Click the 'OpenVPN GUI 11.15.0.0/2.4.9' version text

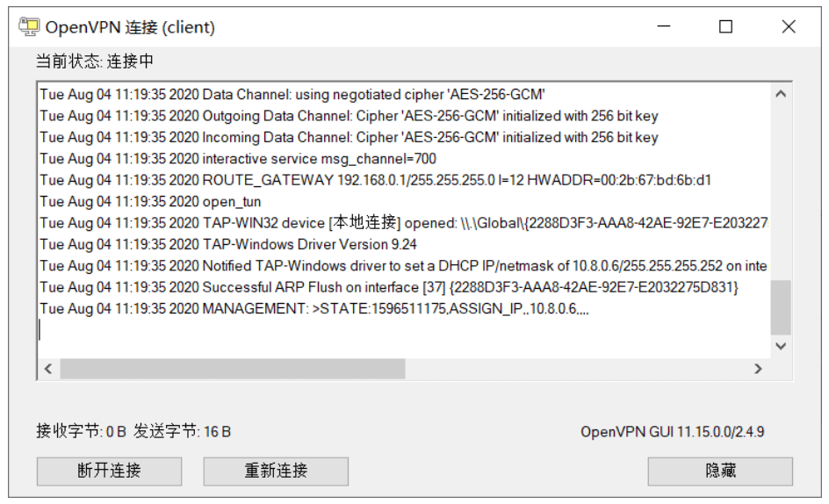[673, 432]
